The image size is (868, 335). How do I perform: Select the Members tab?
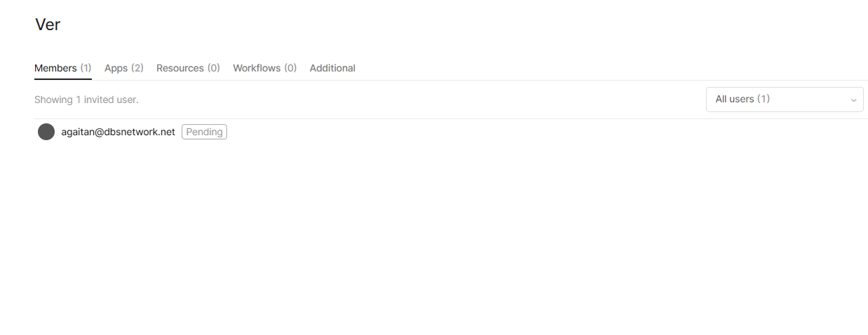[63, 68]
